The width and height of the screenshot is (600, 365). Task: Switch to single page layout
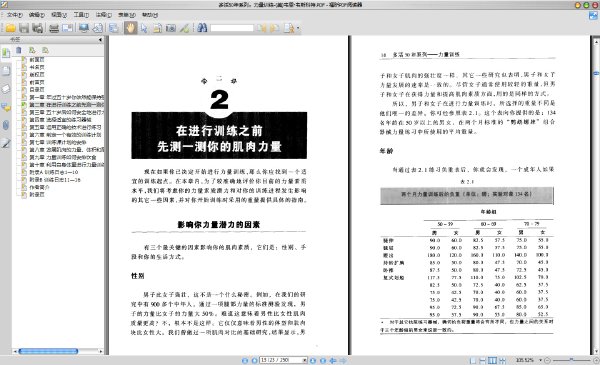click(473, 360)
